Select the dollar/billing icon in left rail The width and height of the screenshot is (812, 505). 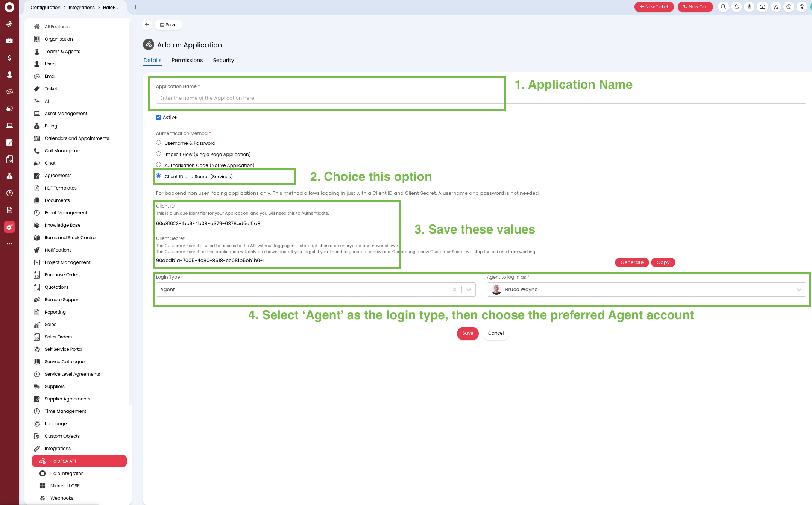(x=9, y=58)
